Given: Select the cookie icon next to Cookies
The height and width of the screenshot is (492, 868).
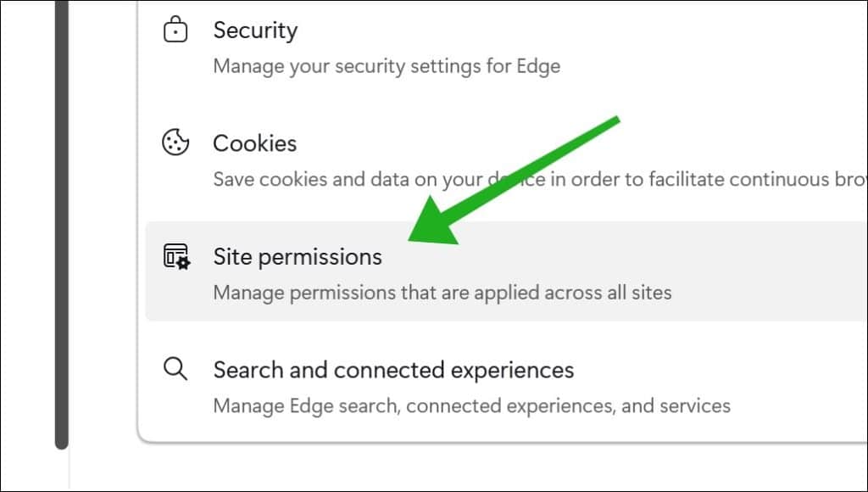Looking at the screenshot, I should pos(175,143).
